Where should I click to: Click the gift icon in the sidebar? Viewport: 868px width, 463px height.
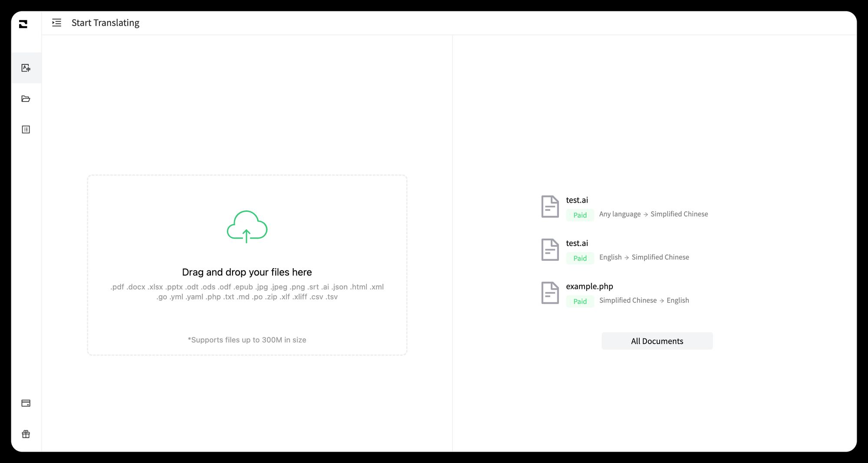26,434
